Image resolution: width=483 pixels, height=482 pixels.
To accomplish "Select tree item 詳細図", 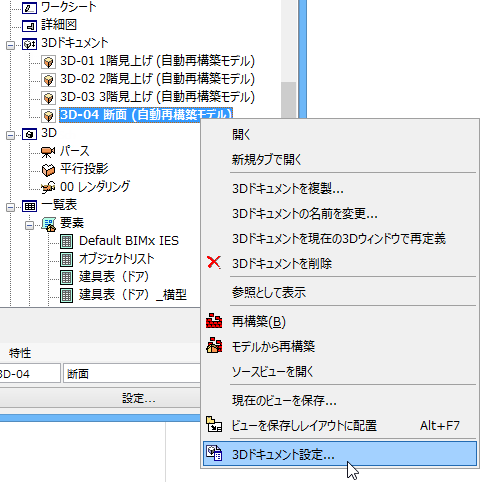I will coord(59,25).
